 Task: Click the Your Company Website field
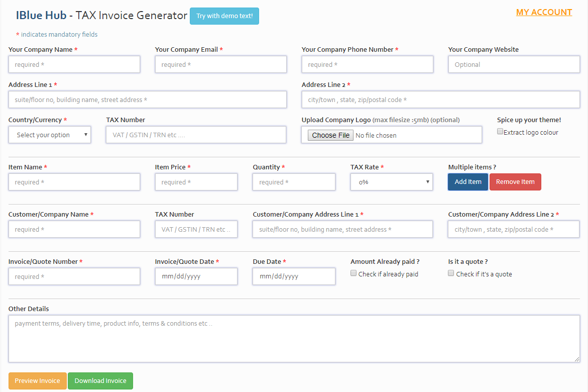click(x=514, y=64)
